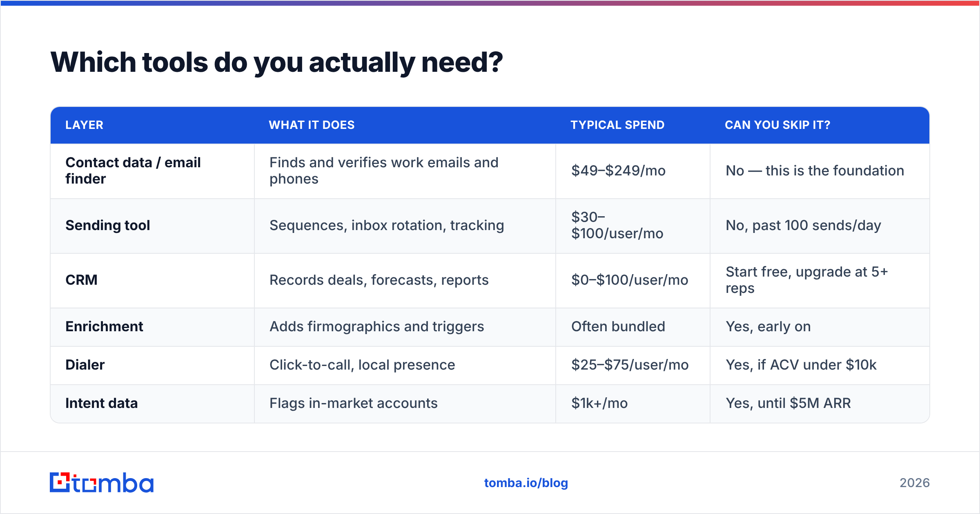Click 'Flags in-market accounts'
This screenshot has height=514, width=980.
point(354,403)
